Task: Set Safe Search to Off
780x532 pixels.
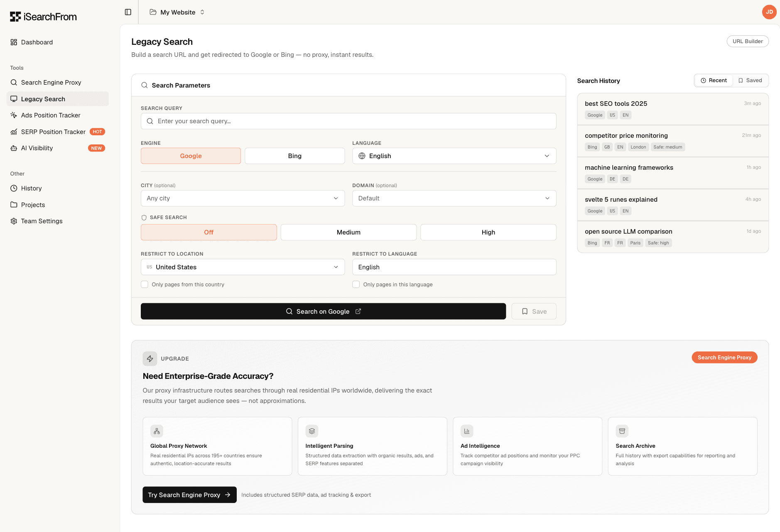Action: (x=209, y=232)
